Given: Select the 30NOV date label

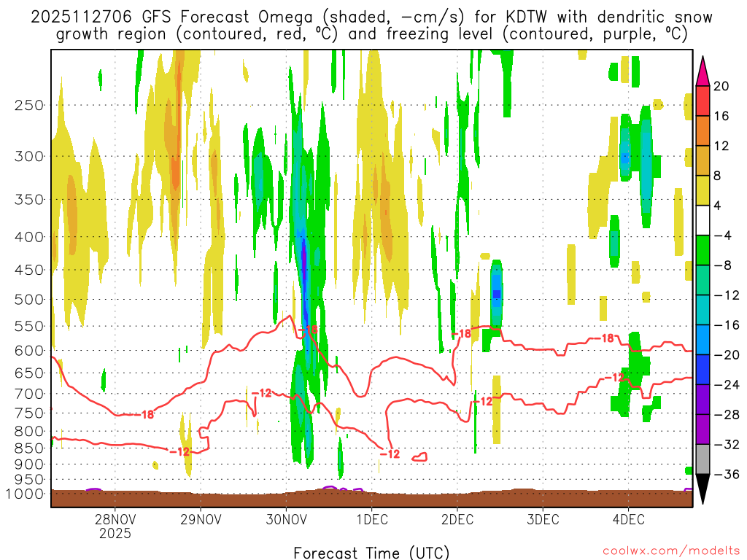Looking at the screenshot, I should point(286,519).
